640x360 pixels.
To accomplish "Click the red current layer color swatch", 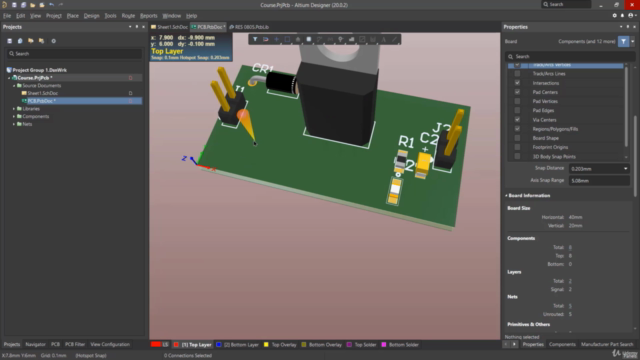I will pos(156,344).
